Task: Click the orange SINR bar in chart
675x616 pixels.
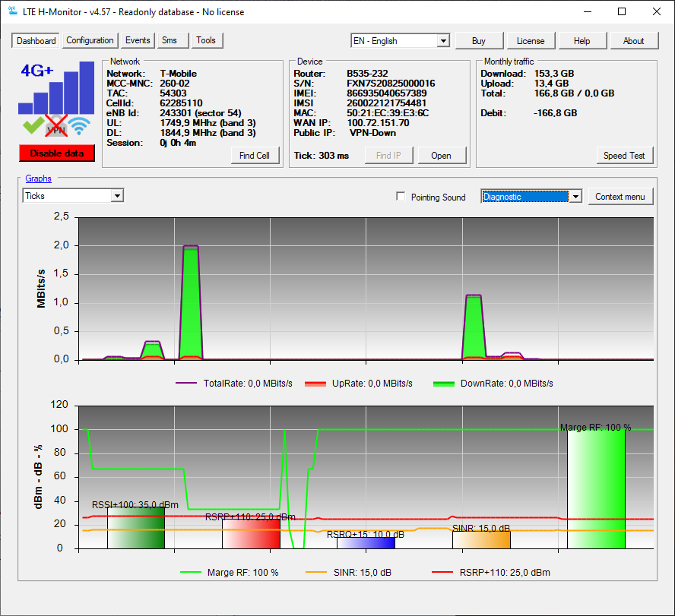Action: tap(481, 540)
